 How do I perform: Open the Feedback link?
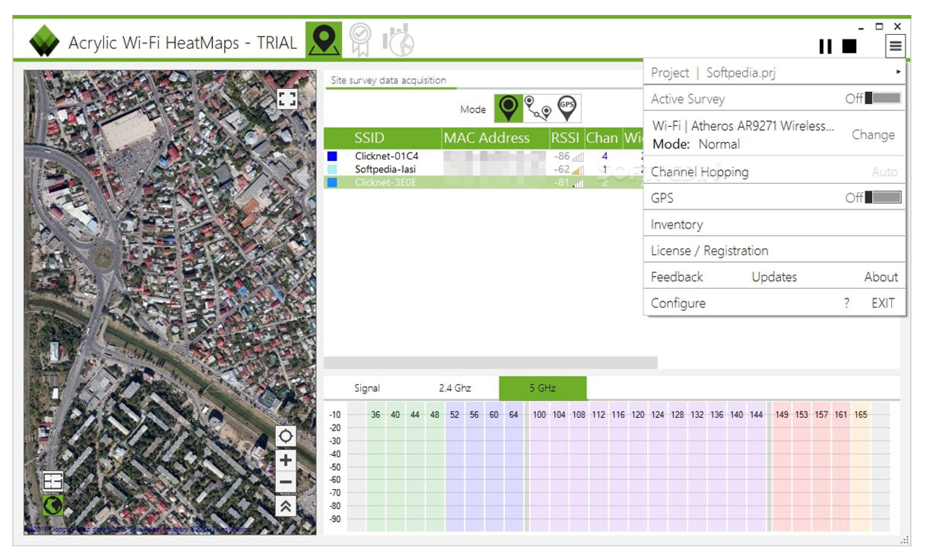pos(676,277)
